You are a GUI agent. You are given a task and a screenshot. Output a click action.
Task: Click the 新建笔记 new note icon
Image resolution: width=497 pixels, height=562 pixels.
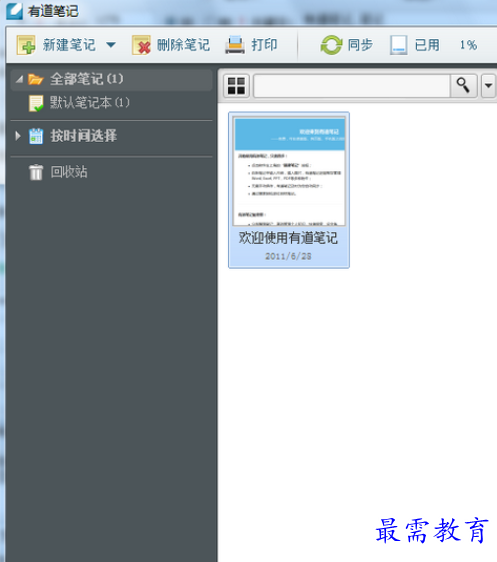pos(26,45)
